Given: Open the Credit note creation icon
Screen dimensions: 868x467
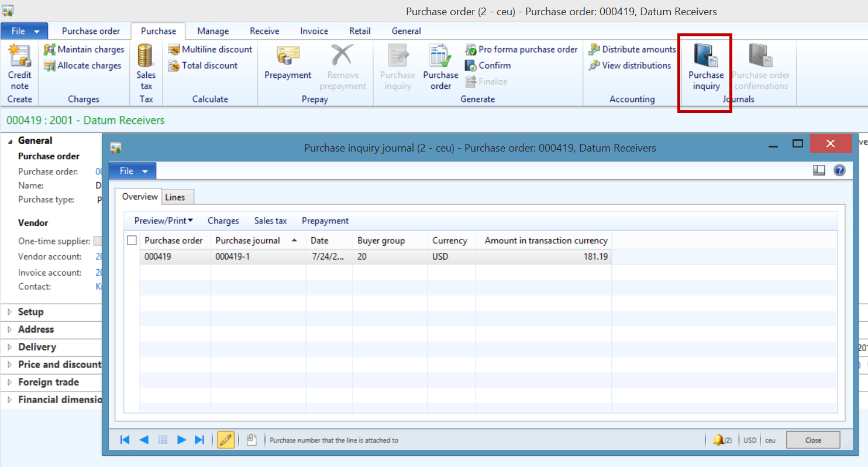Looking at the screenshot, I should (19, 66).
